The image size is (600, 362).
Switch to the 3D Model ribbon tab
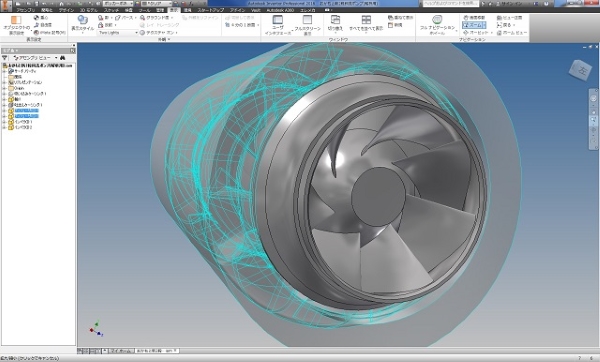click(x=89, y=10)
